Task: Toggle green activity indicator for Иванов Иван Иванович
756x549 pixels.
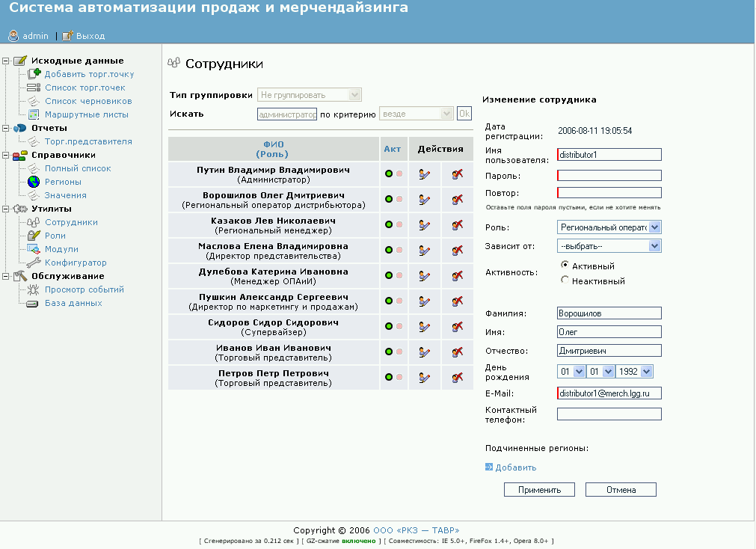Action: [x=389, y=352]
